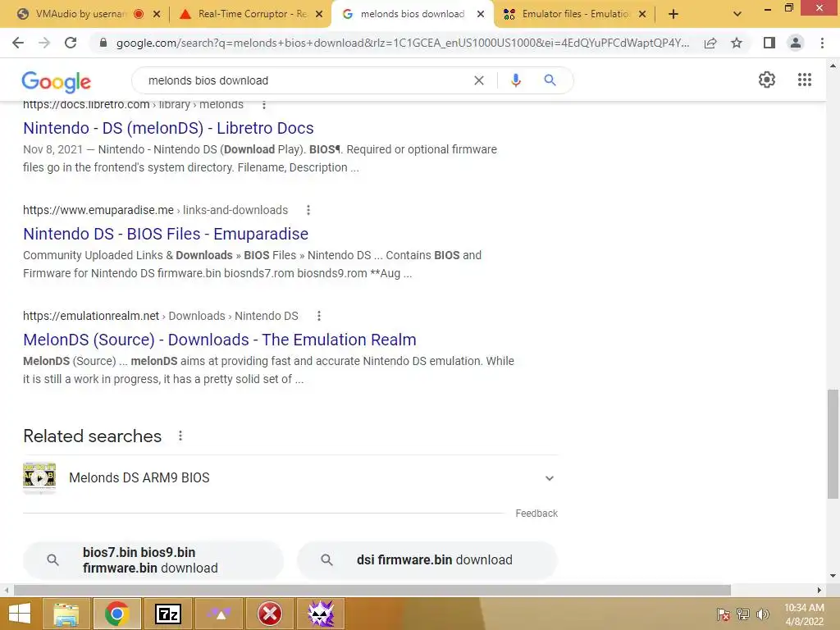840x630 pixels.
Task: Open options for the Emulation Realm result
Action: 319,316
